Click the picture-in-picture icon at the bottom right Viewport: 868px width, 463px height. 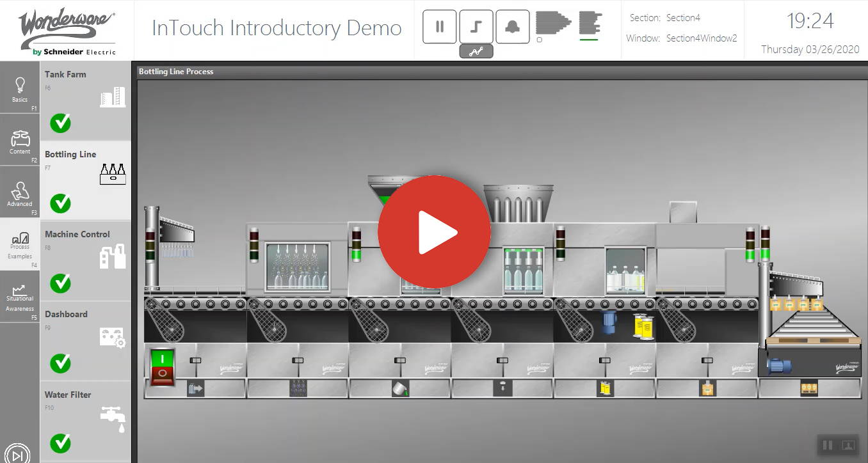[x=848, y=445]
